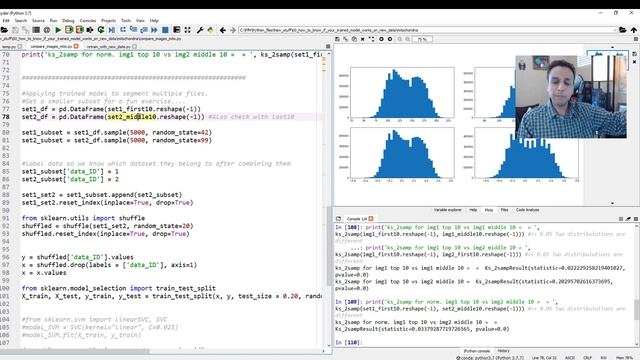This screenshot has width=640, height=360.
Task: Run current cell from toolbar
Action: click(x=69, y=30)
